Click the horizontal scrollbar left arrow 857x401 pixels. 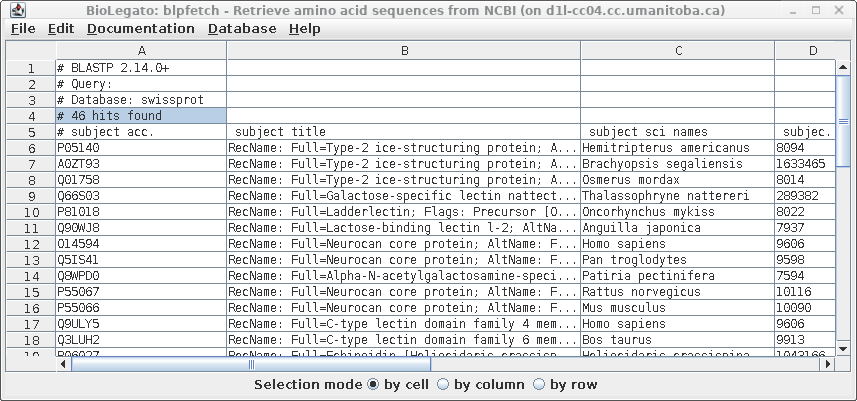pos(64,364)
